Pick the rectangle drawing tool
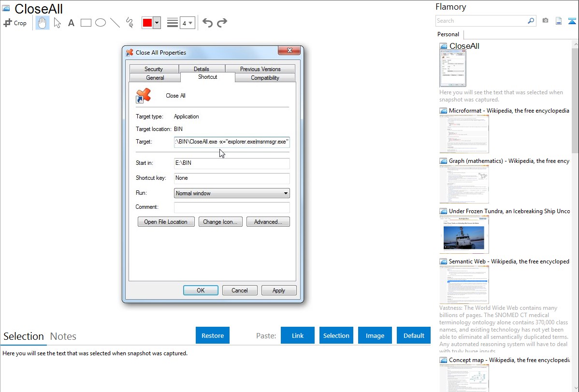The image size is (579, 392). [86, 23]
